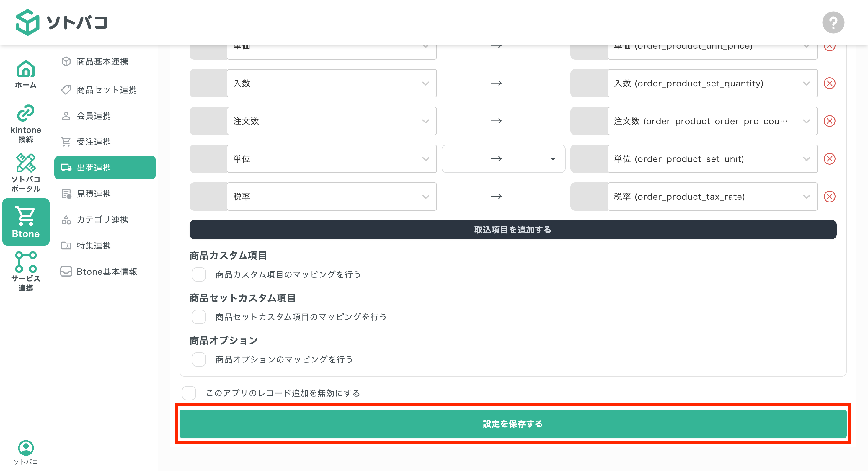Check 商品オプションのマッピングを行う
The height and width of the screenshot is (471, 868).
click(x=199, y=359)
